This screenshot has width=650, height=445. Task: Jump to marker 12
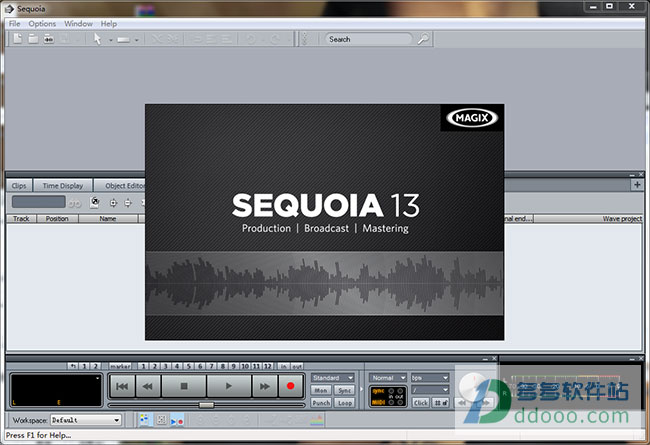pos(268,366)
